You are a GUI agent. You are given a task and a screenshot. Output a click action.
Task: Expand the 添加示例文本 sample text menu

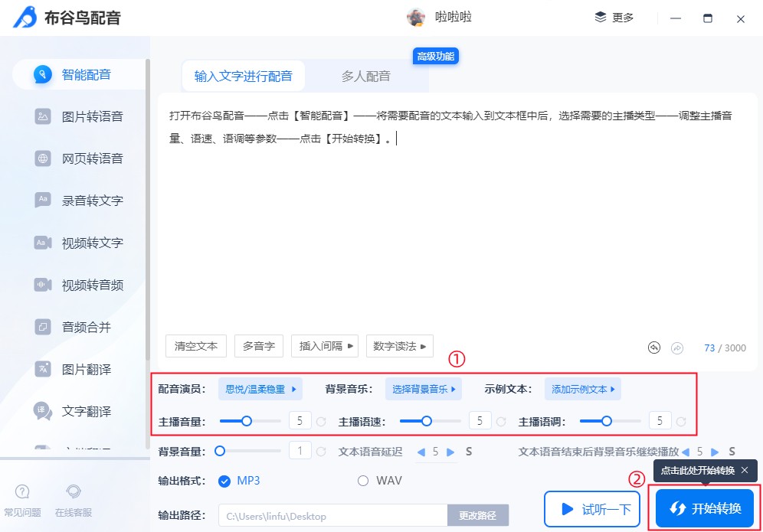click(582, 389)
